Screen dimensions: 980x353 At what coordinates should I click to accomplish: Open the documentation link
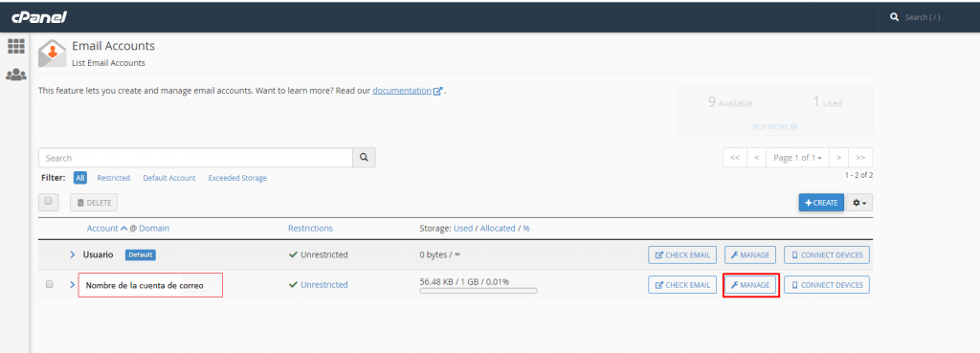[402, 91]
